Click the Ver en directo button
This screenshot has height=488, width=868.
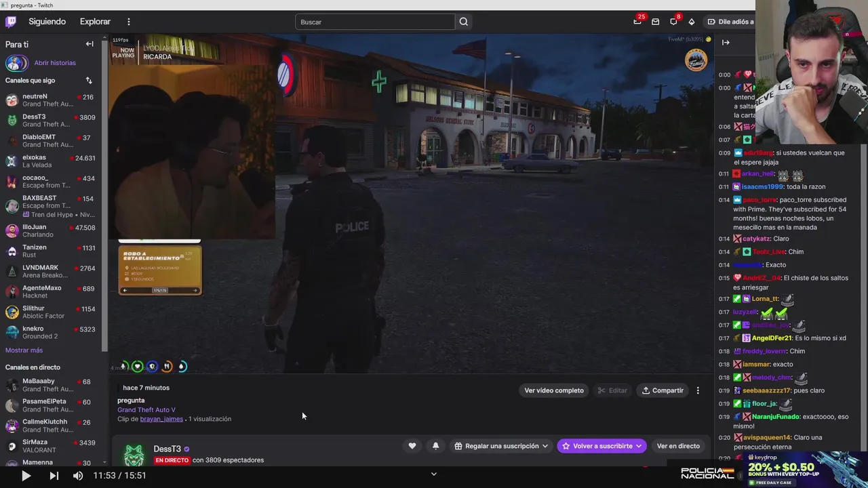point(678,446)
